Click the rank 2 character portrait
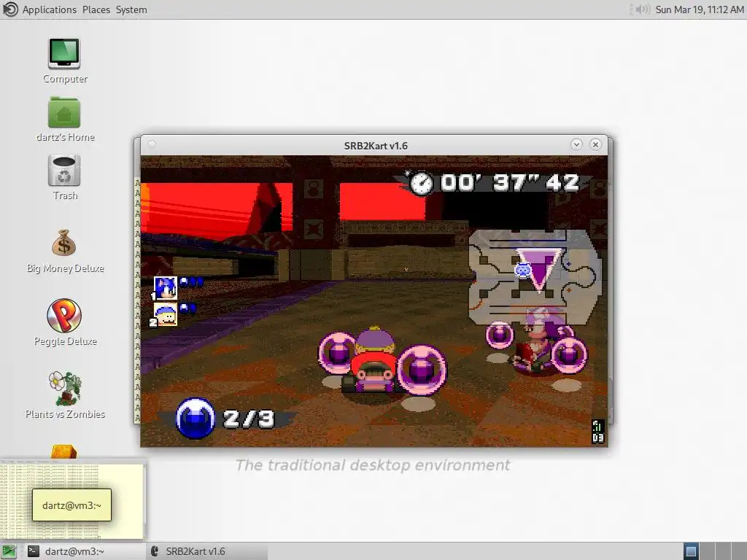 166,315
